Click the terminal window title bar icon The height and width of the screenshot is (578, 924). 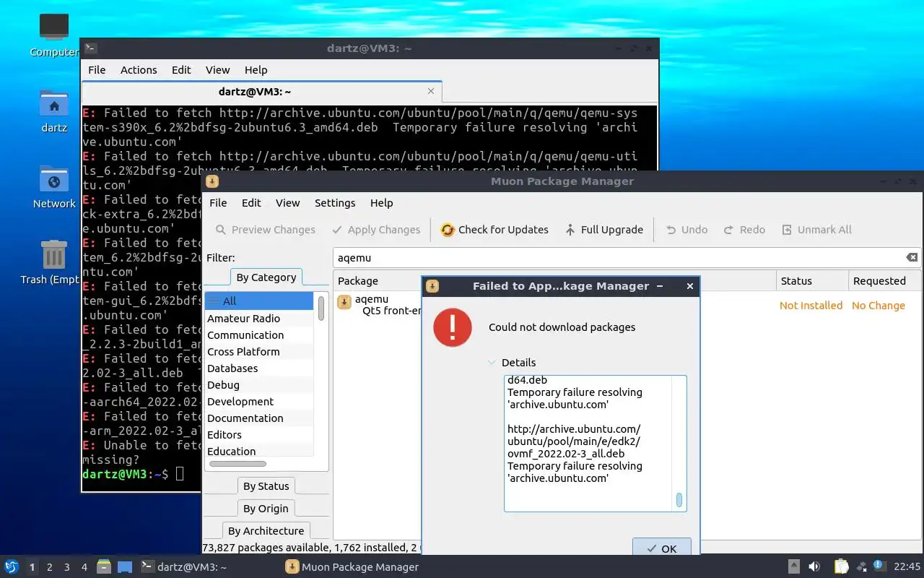pyautogui.click(x=90, y=48)
